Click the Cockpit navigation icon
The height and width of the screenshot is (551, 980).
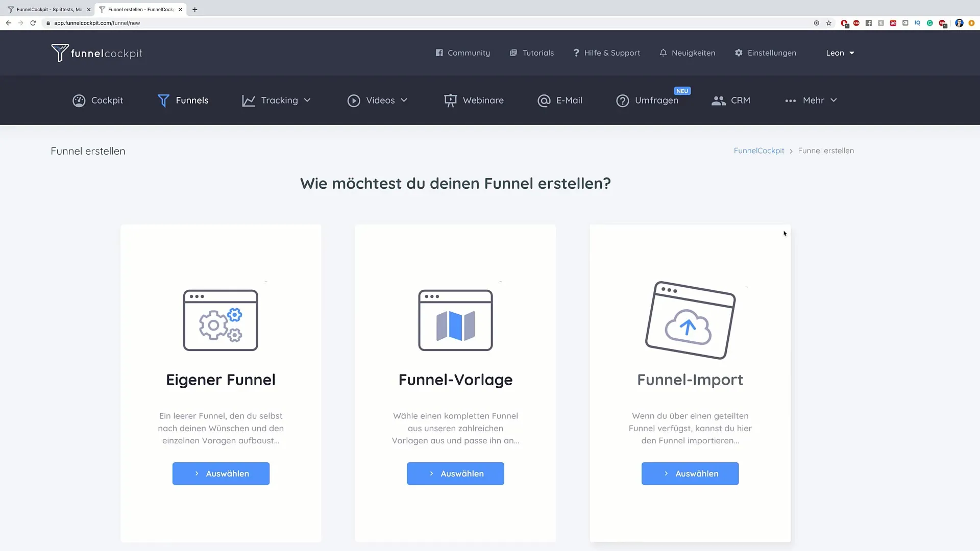tap(79, 100)
